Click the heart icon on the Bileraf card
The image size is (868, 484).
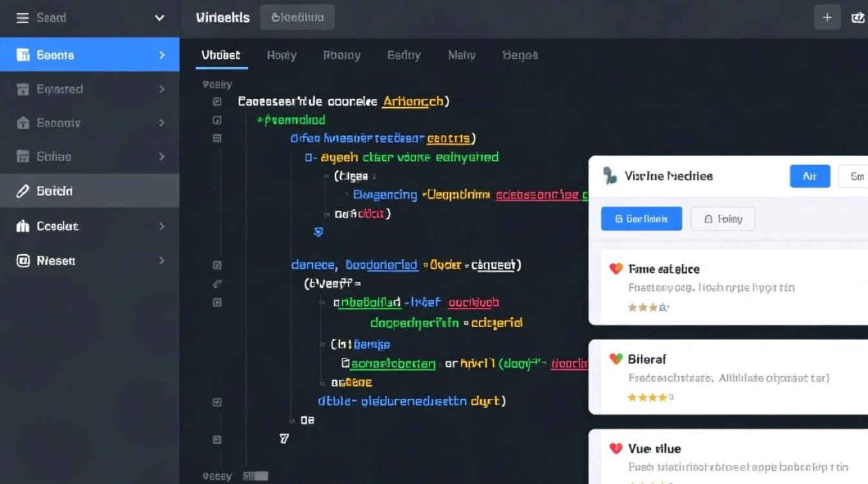[x=615, y=359]
